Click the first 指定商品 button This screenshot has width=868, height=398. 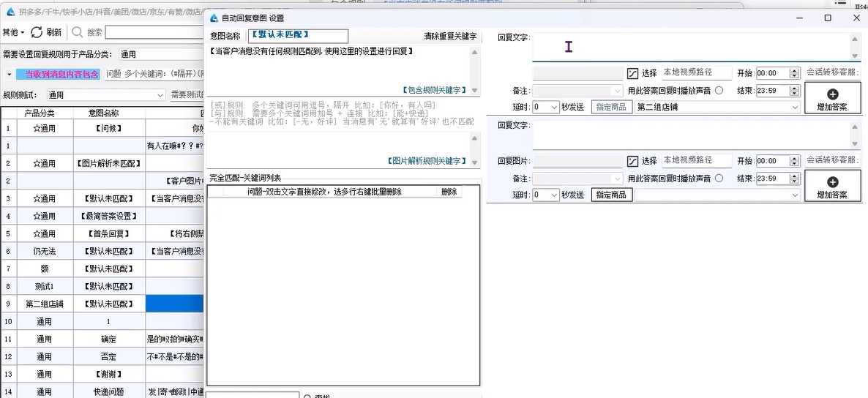[611, 108]
